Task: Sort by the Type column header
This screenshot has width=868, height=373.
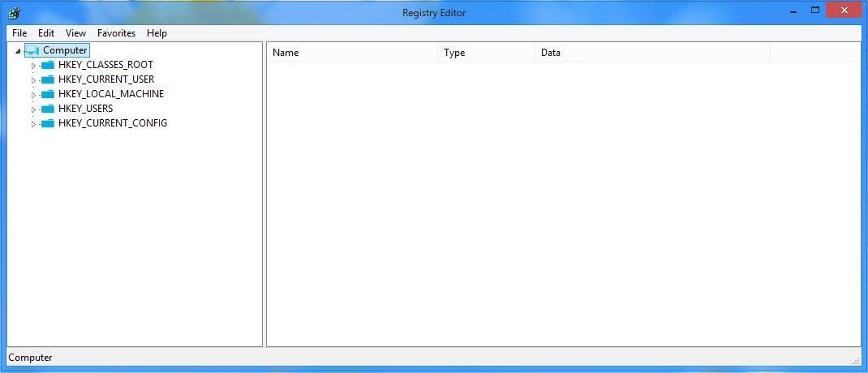Action: [x=488, y=54]
